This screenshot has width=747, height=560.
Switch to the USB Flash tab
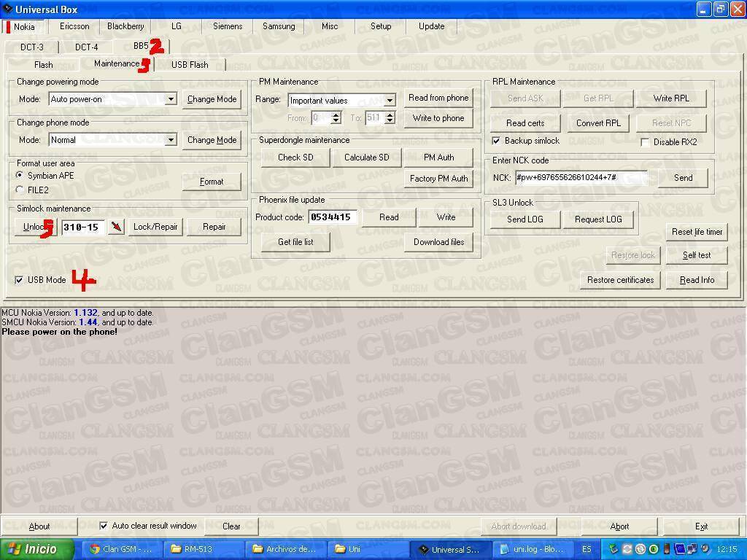pos(190,65)
